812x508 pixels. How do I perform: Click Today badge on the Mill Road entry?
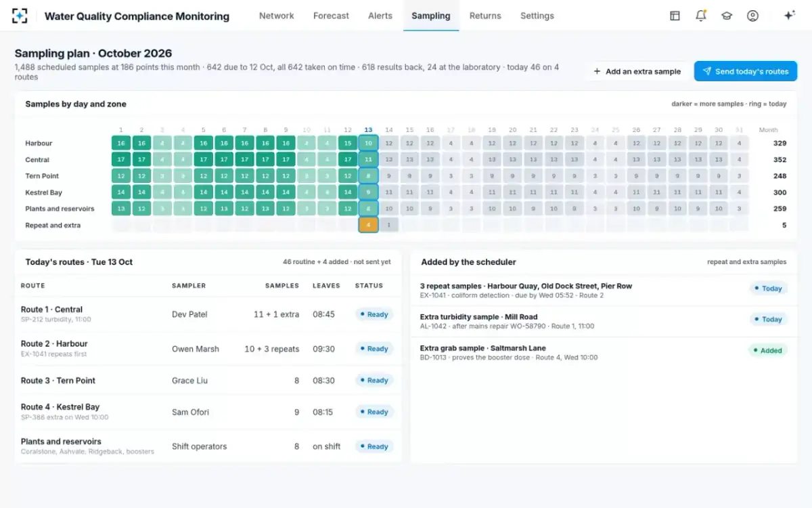click(768, 319)
